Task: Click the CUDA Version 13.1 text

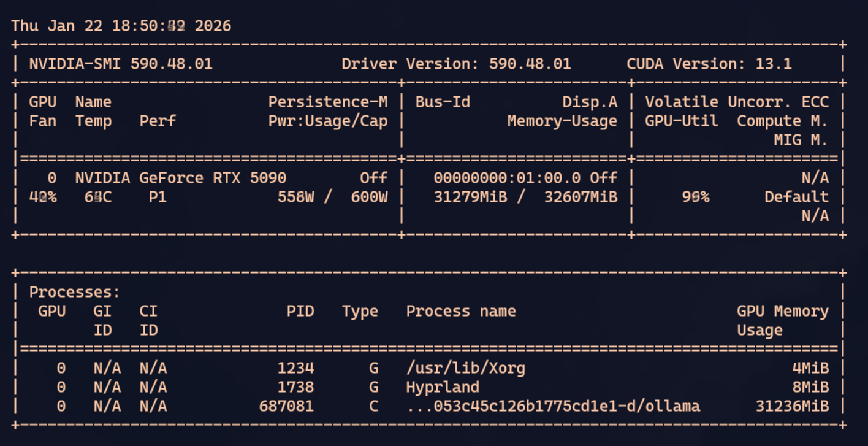Action: pos(709,64)
